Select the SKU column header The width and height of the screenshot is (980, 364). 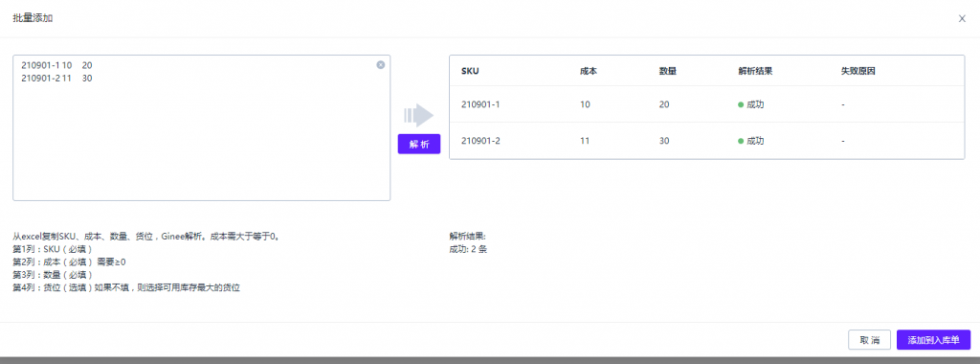click(470, 71)
